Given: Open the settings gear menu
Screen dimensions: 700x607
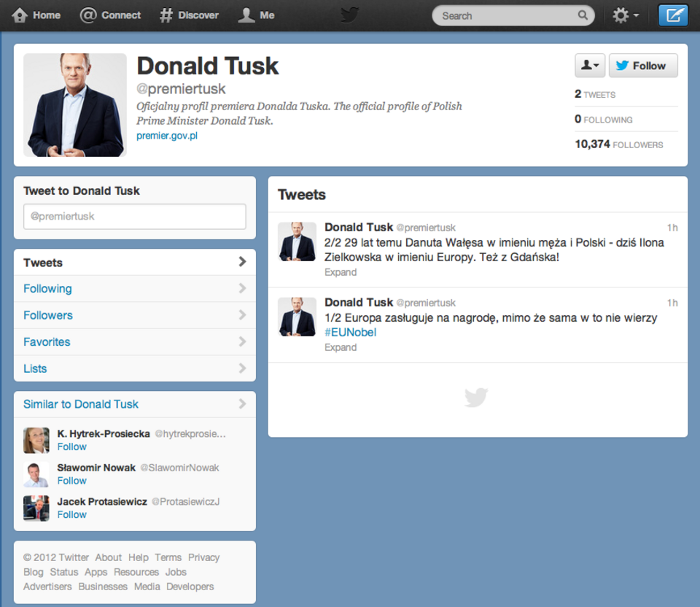Looking at the screenshot, I should pyautogui.click(x=626, y=15).
